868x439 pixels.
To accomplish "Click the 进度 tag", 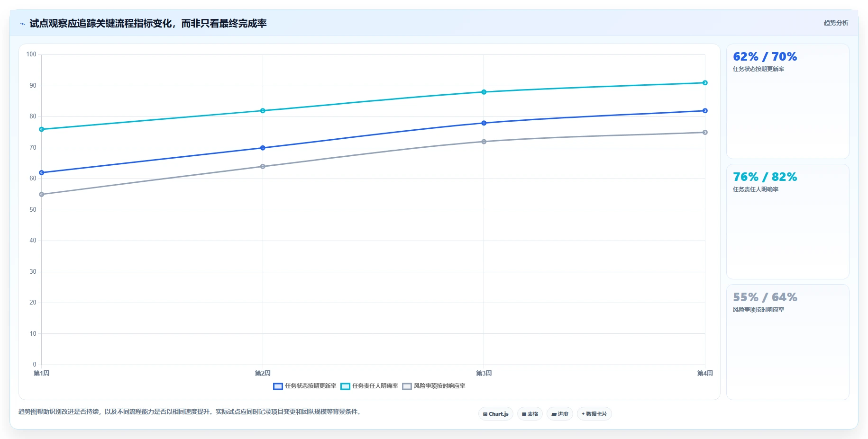I will pyautogui.click(x=560, y=414).
